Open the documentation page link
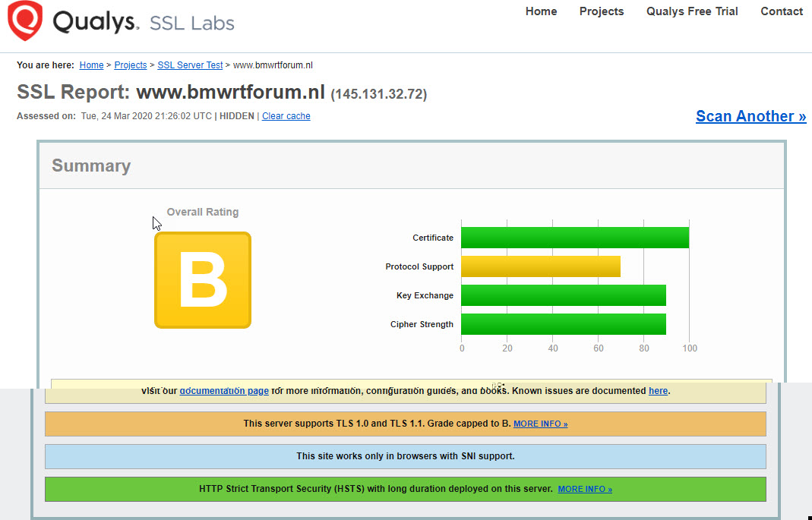This screenshot has width=812, height=520. click(x=224, y=391)
